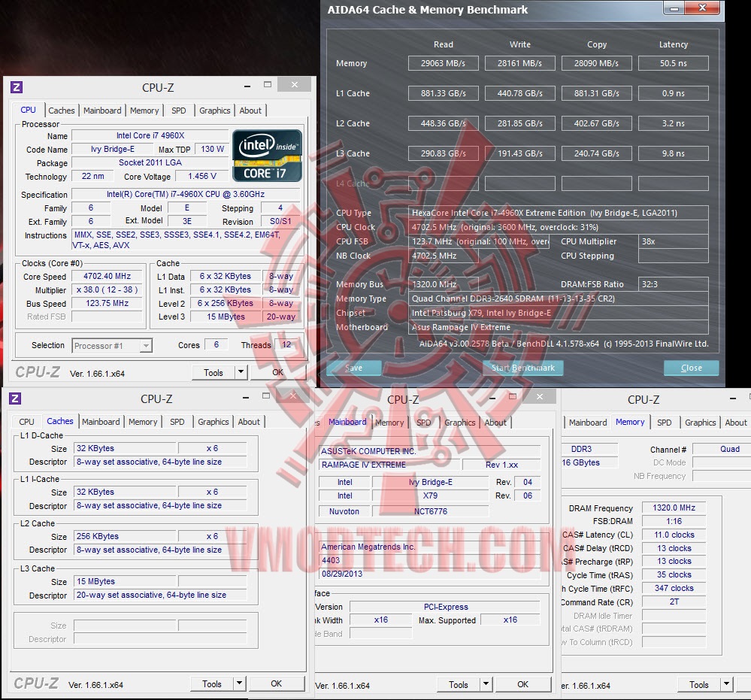Click the CPU Clock 4702.5 MHz field
Viewport: 751px width, 700px height.
coord(558,227)
